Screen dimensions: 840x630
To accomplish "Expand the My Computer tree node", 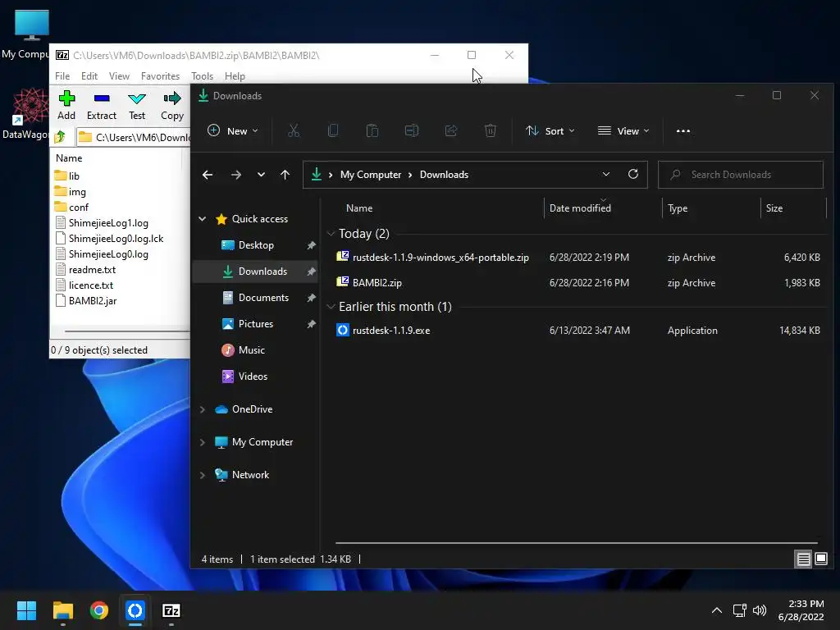I will coord(203,442).
